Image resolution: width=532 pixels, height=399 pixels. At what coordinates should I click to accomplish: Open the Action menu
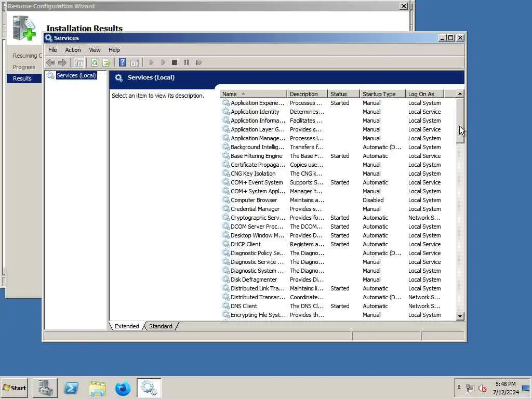point(73,50)
